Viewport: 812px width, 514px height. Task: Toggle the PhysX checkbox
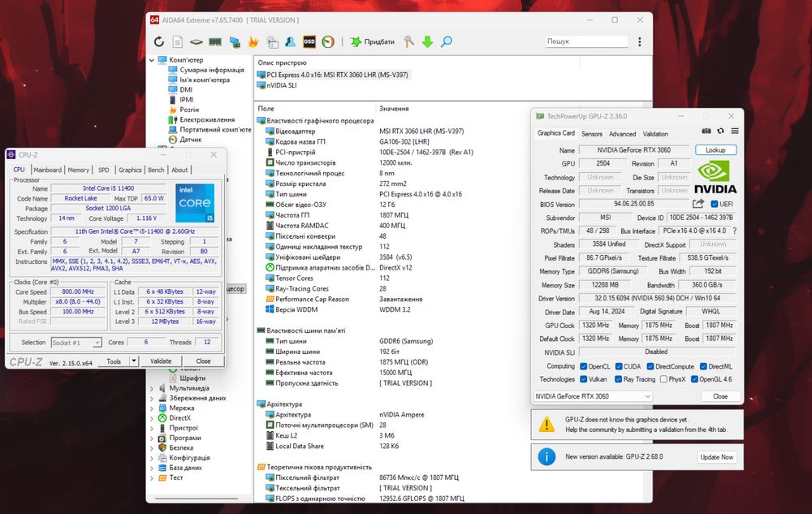pos(662,379)
